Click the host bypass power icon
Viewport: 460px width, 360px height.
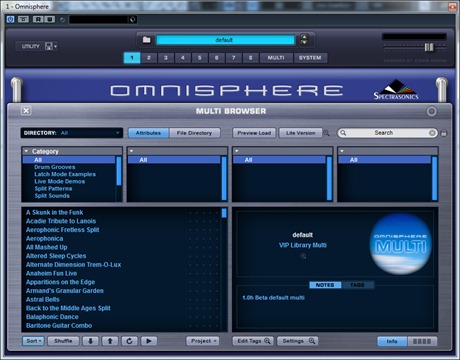(10, 19)
